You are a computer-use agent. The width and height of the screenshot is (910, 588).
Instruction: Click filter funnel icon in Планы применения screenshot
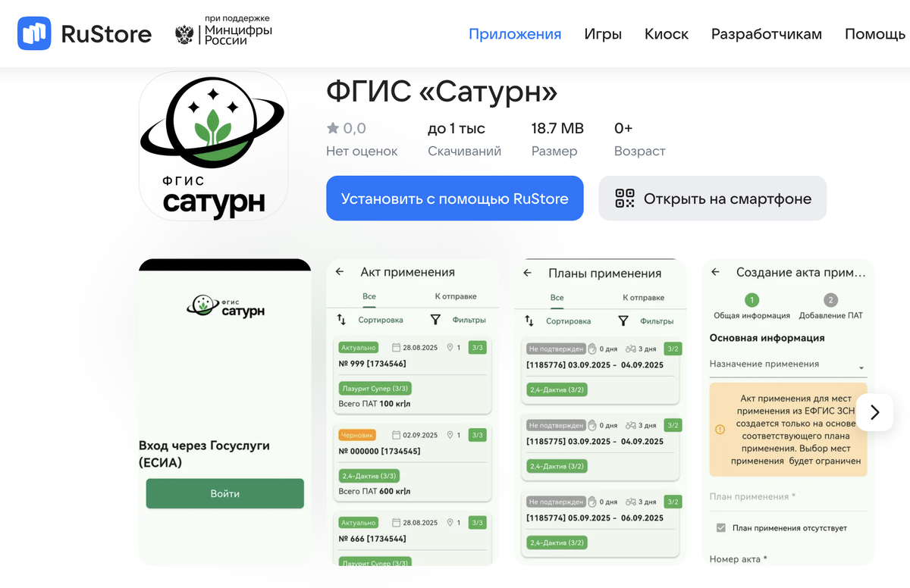click(623, 321)
